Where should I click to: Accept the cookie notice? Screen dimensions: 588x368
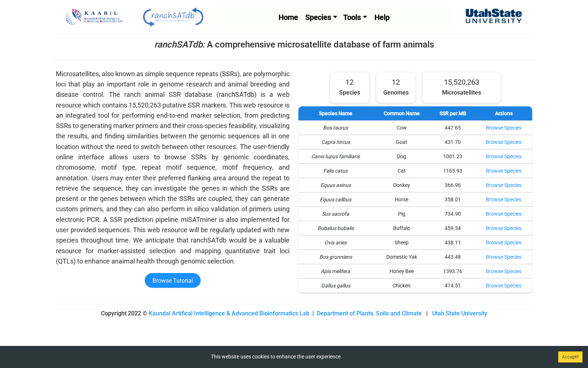tap(570, 357)
